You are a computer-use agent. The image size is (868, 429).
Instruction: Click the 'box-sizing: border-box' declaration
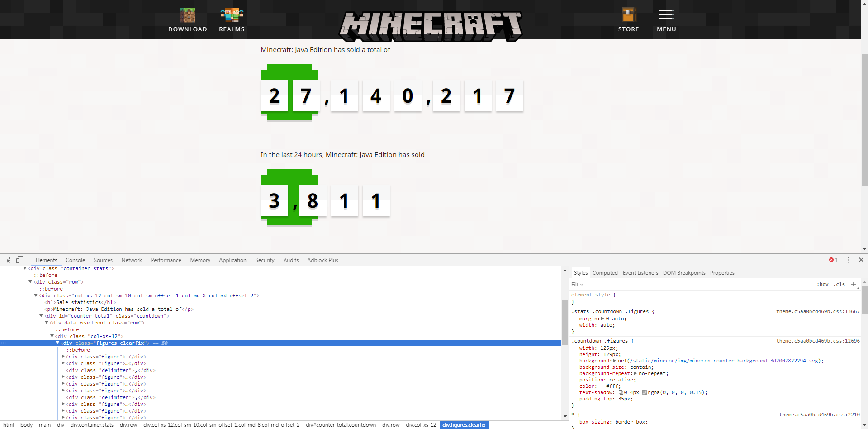[613, 422]
